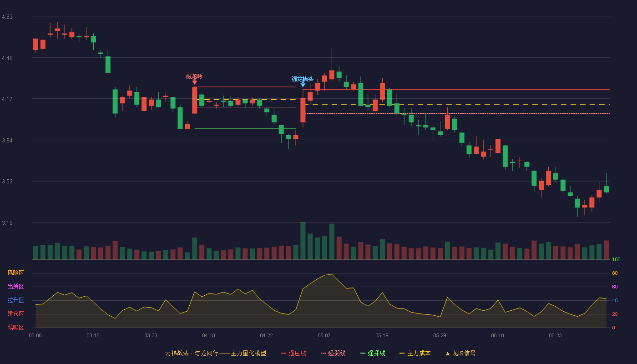
Task: Click the 3.19 price axis label
Action: 7,223
